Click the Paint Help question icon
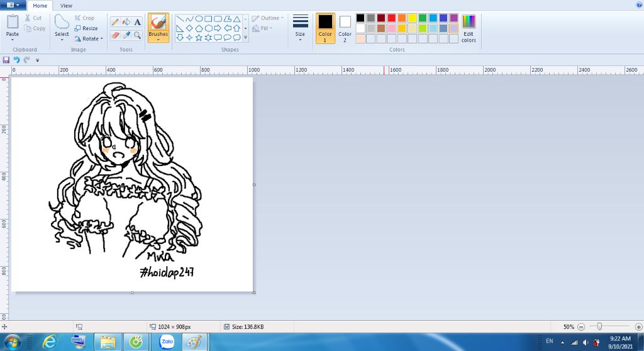 pyautogui.click(x=639, y=5)
